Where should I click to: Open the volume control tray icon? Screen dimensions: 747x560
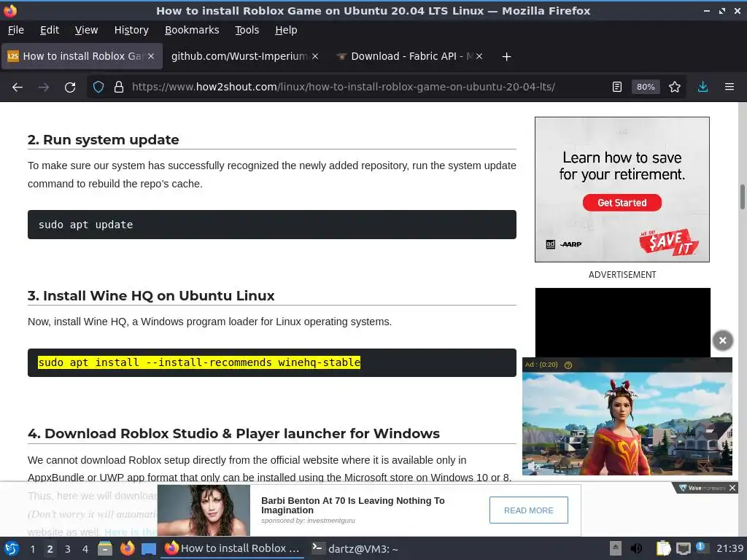(636, 548)
